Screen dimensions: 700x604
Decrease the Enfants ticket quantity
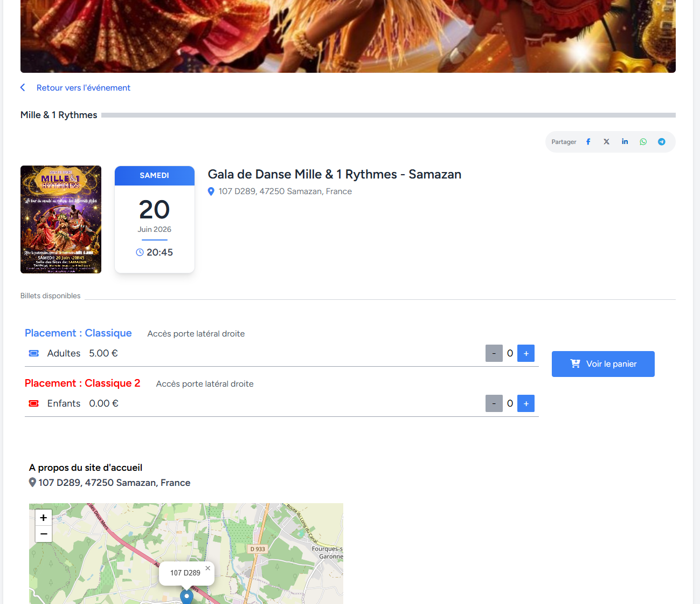tap(494, 403)
